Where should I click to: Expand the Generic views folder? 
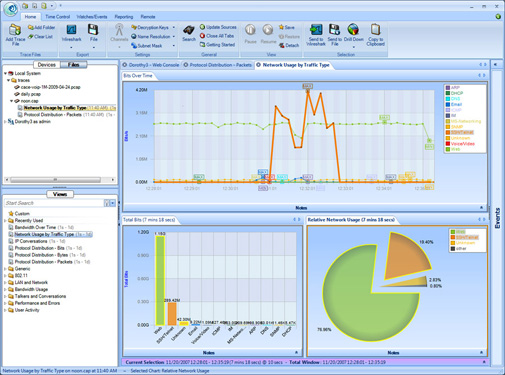click(5, 269)
